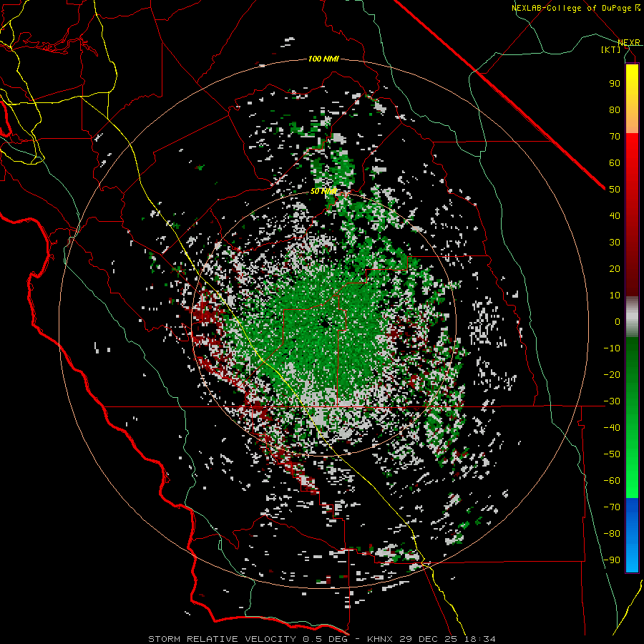644x644 pixels.
Task: Click the -80 value on velocity scale
Action: (x=612, y=534)
